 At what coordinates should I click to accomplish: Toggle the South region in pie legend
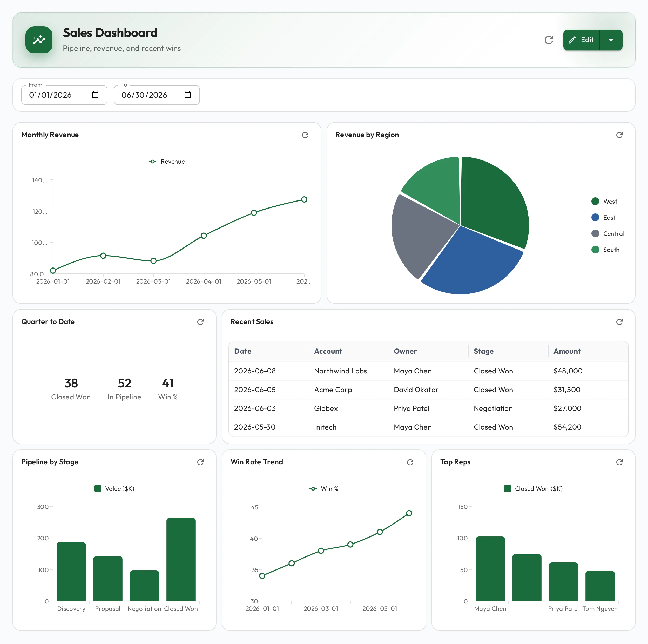pos(605,250)
